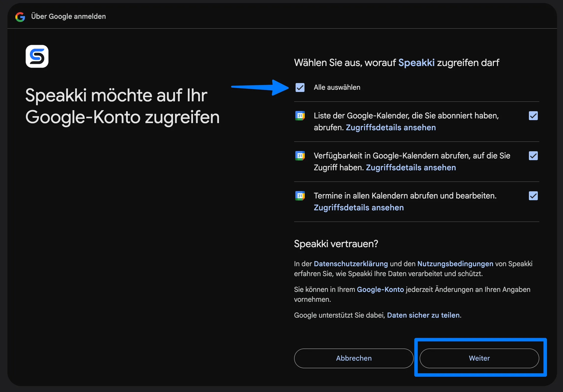Open the Nutzungsbedingungen link
563x392 pixels.
coord(455,264)
